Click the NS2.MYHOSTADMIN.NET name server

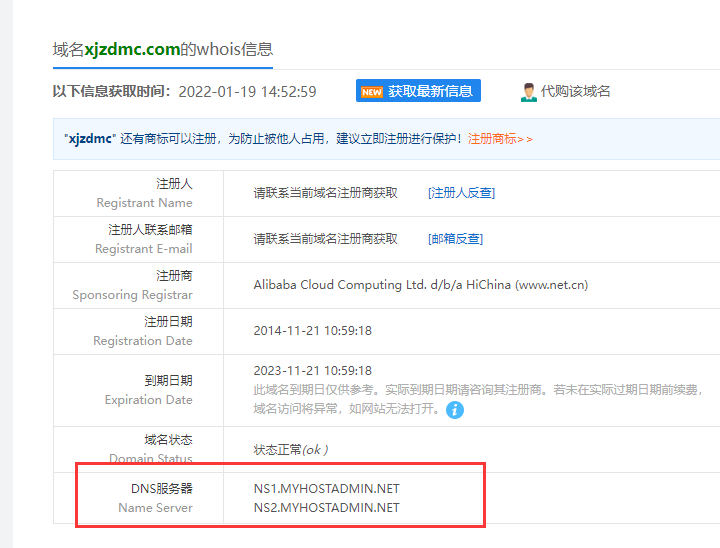(x=326, y=508)
